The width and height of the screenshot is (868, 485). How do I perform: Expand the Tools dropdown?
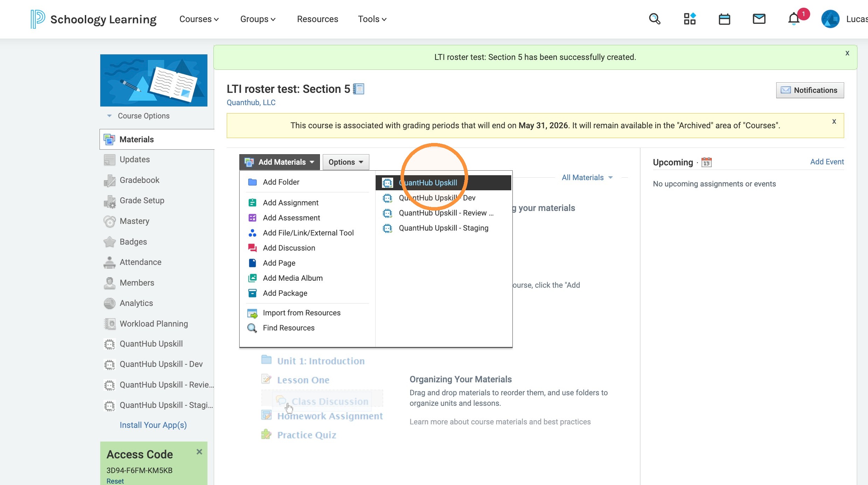(372, 19)
